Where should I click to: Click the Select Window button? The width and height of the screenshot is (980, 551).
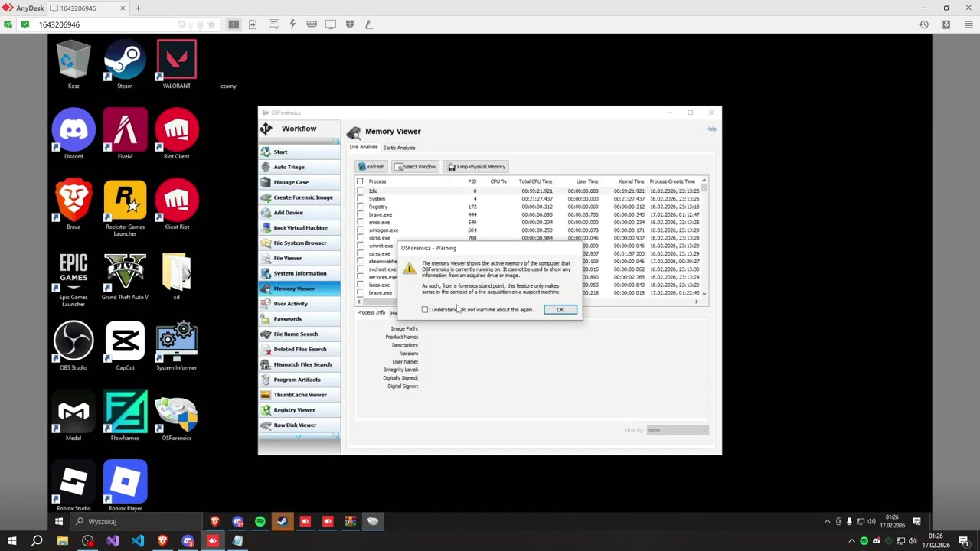click(x=415, y=167)
